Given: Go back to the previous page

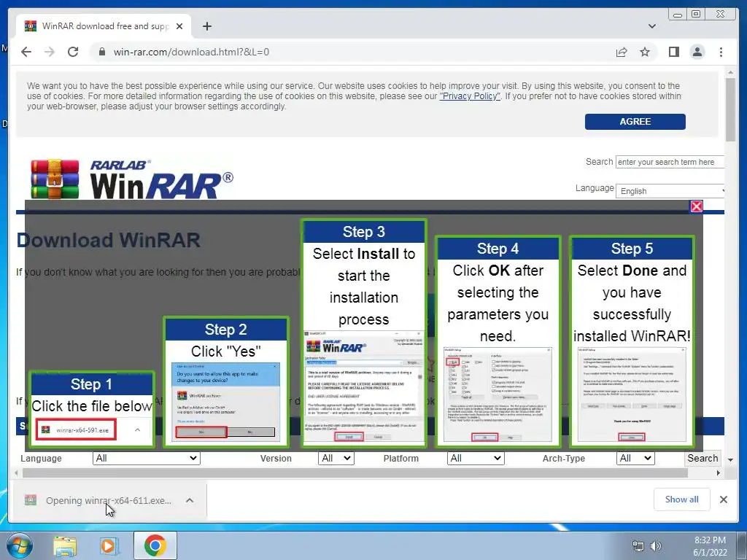Looking at the screenshot, I should click(26, 52).
